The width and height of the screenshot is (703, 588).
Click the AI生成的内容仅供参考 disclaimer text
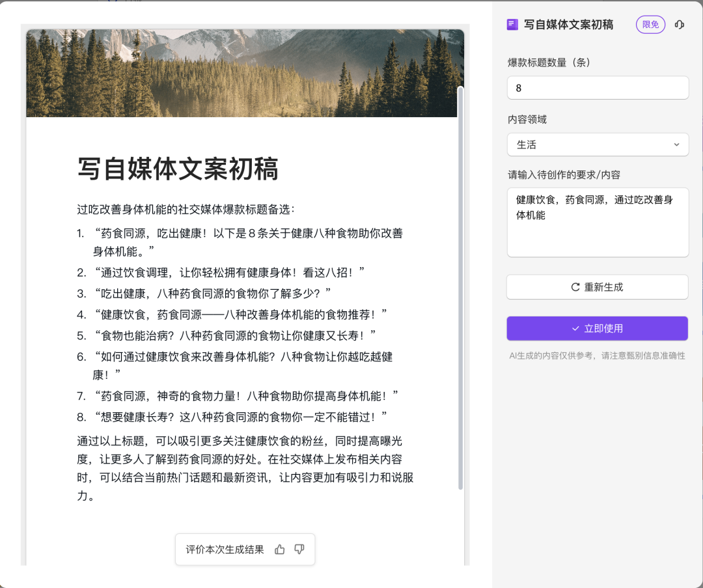pos(597,356)
